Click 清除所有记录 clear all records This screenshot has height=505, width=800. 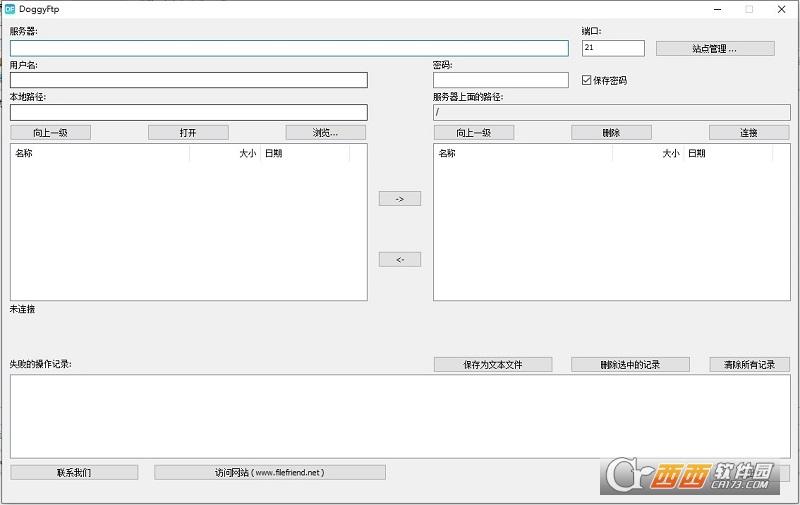point(748,365)
